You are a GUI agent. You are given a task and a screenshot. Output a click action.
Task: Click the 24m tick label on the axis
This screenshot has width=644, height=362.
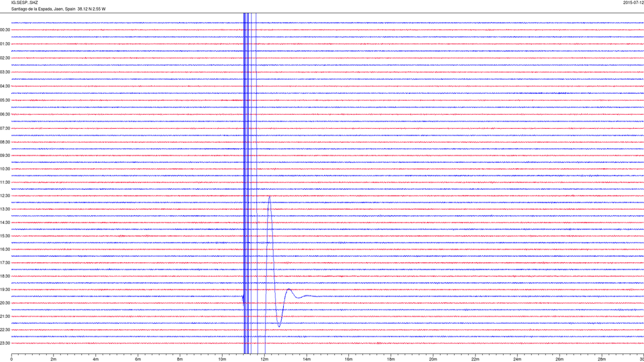pyautogui.click(x=517, y=359)
